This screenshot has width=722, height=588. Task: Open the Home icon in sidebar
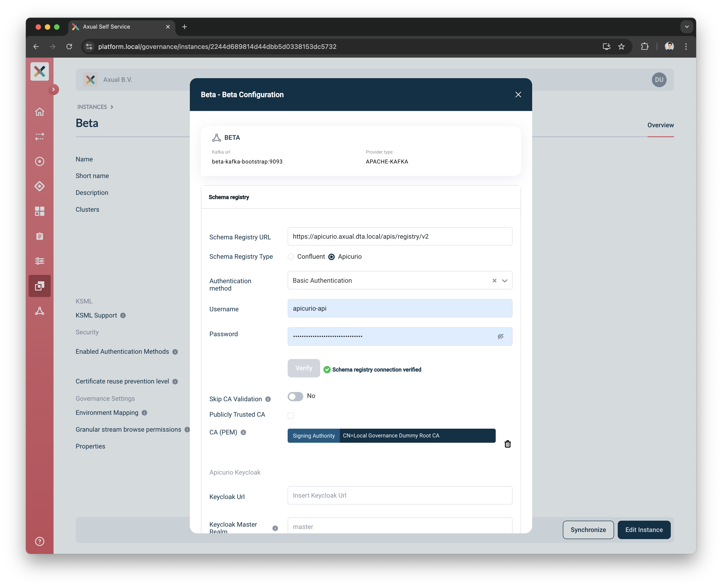(40, 112)
